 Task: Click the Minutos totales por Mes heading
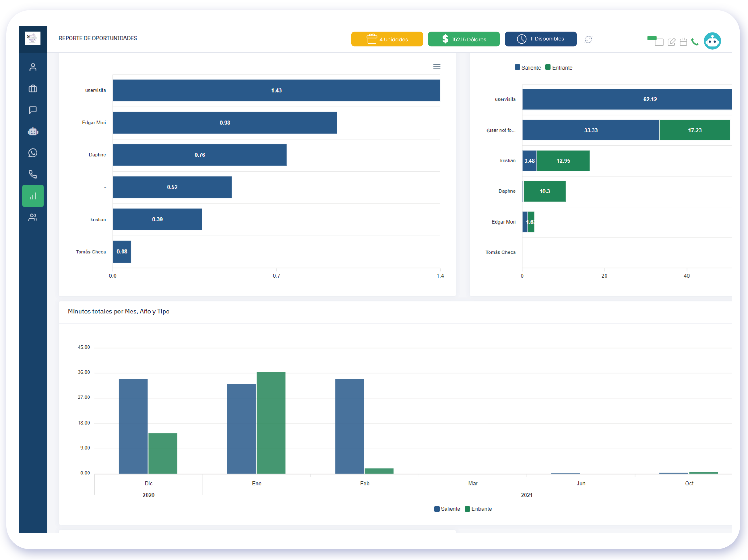point(119,311)
